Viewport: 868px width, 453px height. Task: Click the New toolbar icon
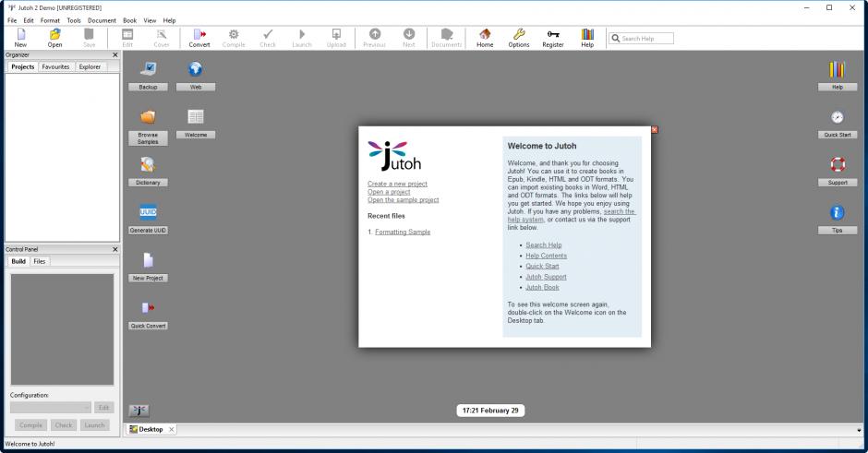pyautogui.click(x=20, y=38)
